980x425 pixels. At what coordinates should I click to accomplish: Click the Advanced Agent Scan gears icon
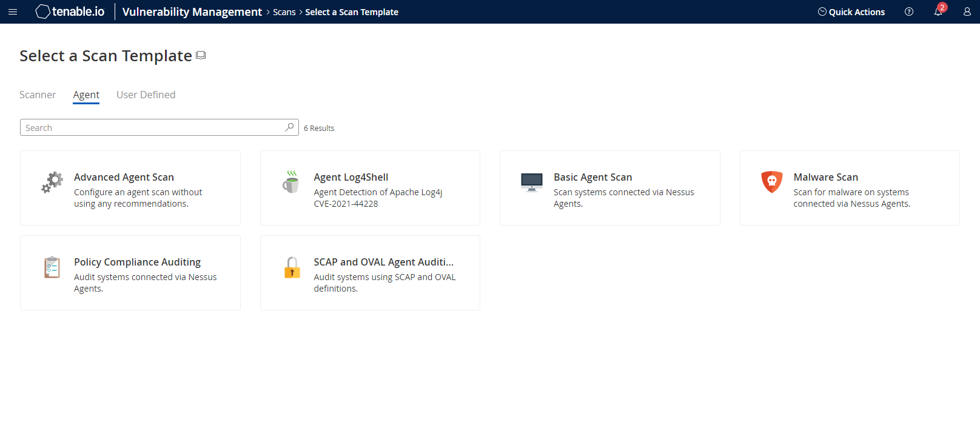tap(52, 182)
